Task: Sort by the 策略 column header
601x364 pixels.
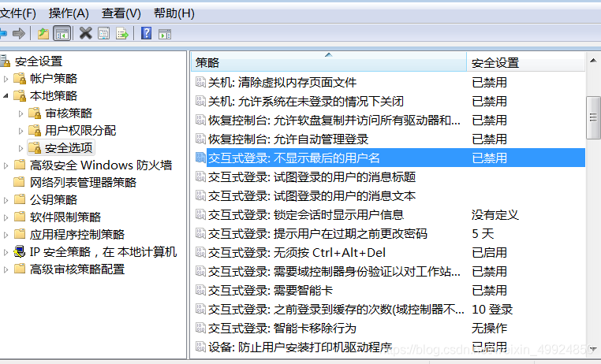Action: click(x=328, y=62)
